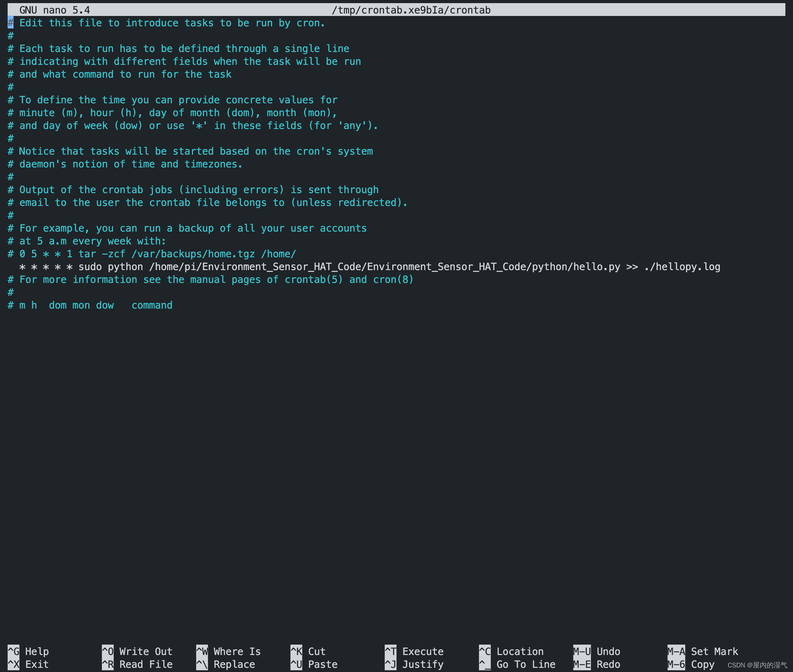Click the 'email to the user the crontab file' line
793x672 pixels.
[208, 203]
